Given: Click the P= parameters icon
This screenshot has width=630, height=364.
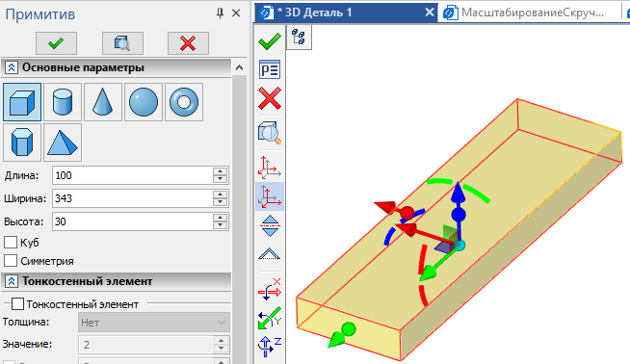Looking at the screenshot, I should (270, 70).
